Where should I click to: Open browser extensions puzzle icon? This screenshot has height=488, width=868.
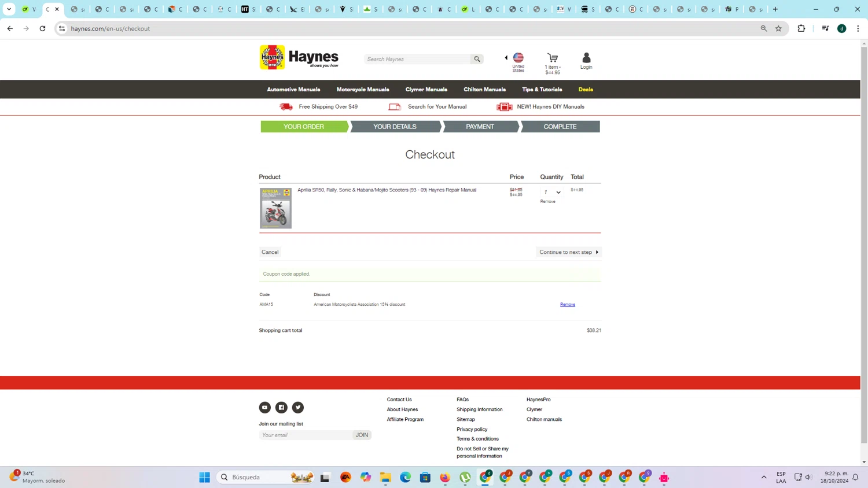801,28
